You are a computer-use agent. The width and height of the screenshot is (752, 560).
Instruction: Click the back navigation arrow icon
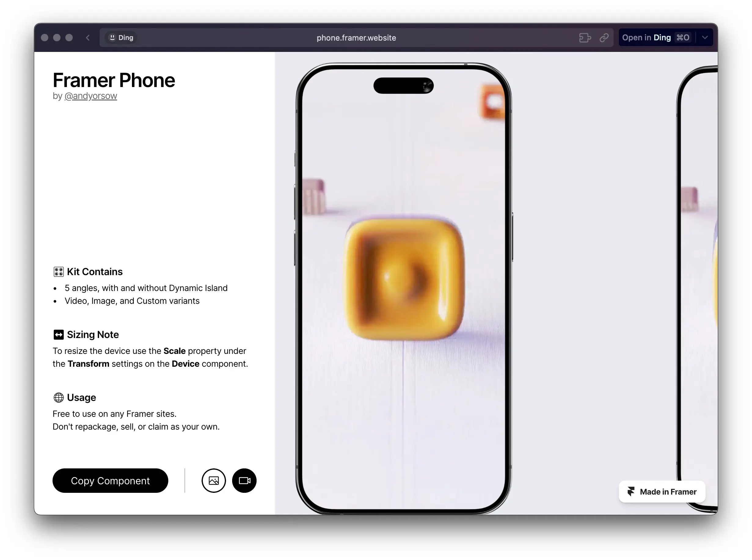[x=88, y=38]
